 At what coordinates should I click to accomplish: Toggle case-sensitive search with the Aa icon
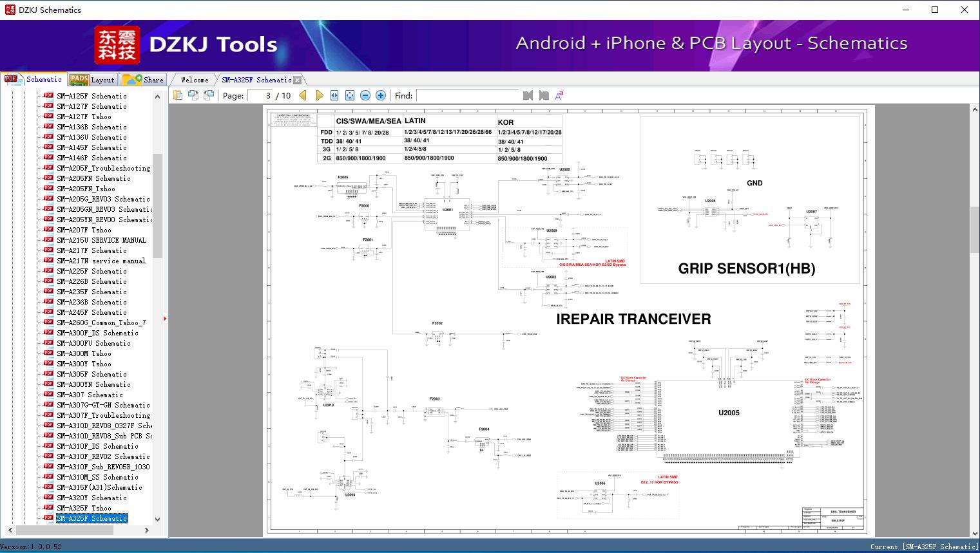(x=558, y=95)
